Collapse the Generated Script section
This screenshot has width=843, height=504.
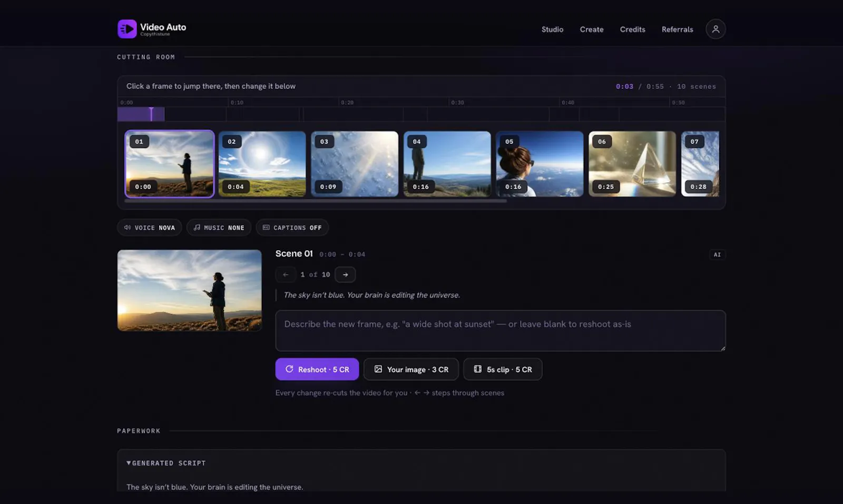tap(166, 463)
